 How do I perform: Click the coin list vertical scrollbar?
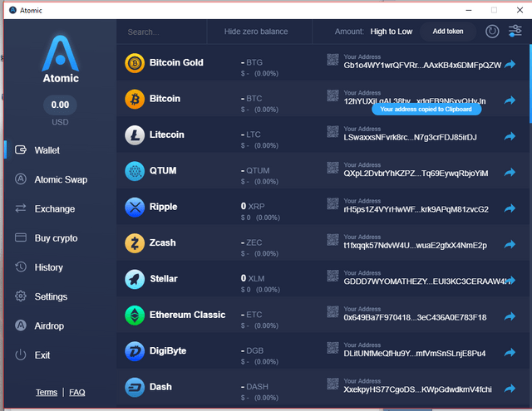tap(530, 84)
